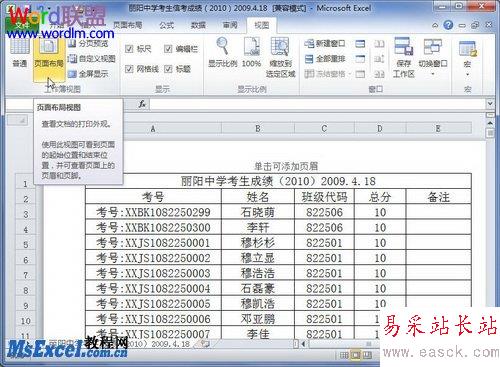Click 缩放到选定区域 zoom to selection
Screen dimensions: 500x367
(280, 57)
